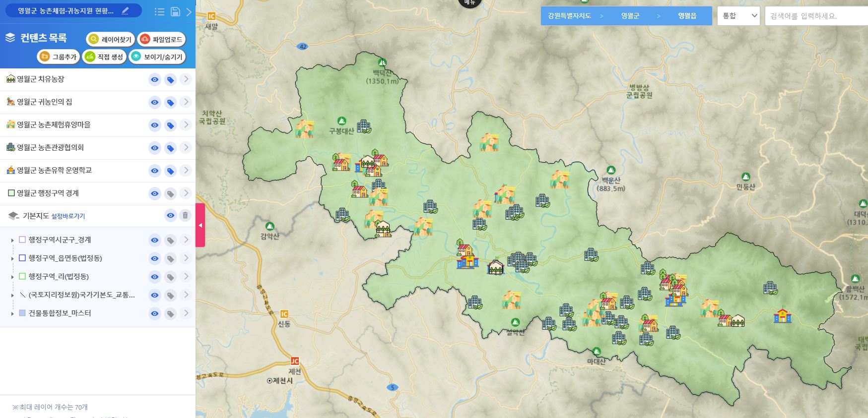Expand options for 영월군 농촌체험휴양마을 layer
The image size is (868, 418).
(x=186, y=125)
